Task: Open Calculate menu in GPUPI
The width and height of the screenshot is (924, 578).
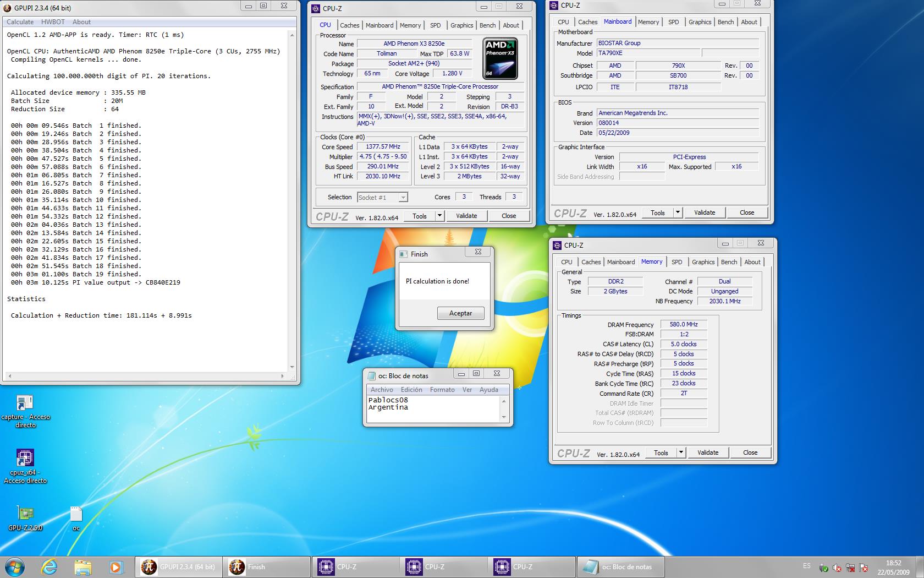Action: coord(20,22)
